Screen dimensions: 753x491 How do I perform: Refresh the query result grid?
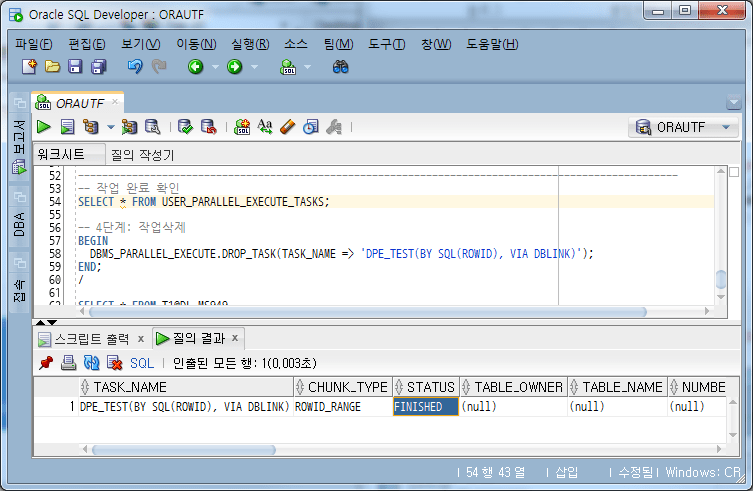(x=91, y=363)
